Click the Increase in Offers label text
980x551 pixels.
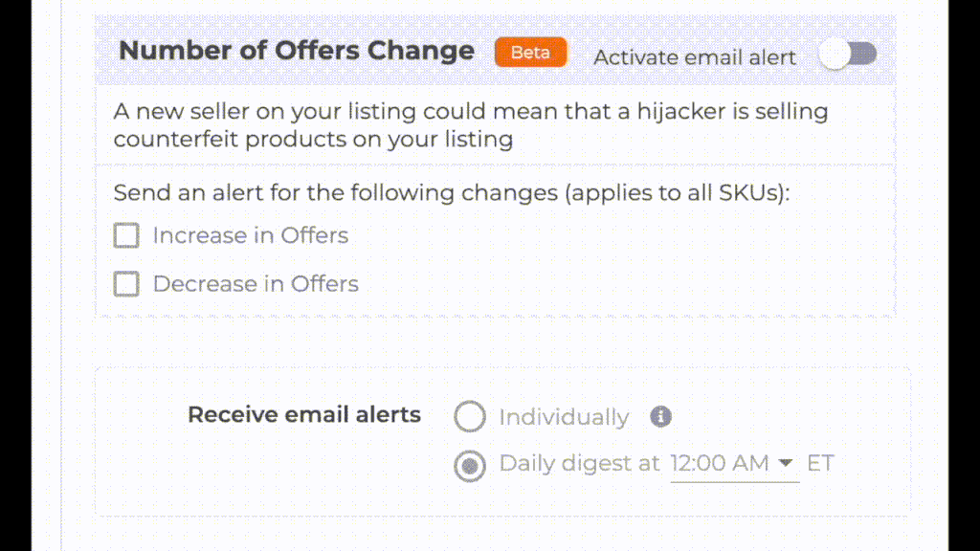(251, 235)
